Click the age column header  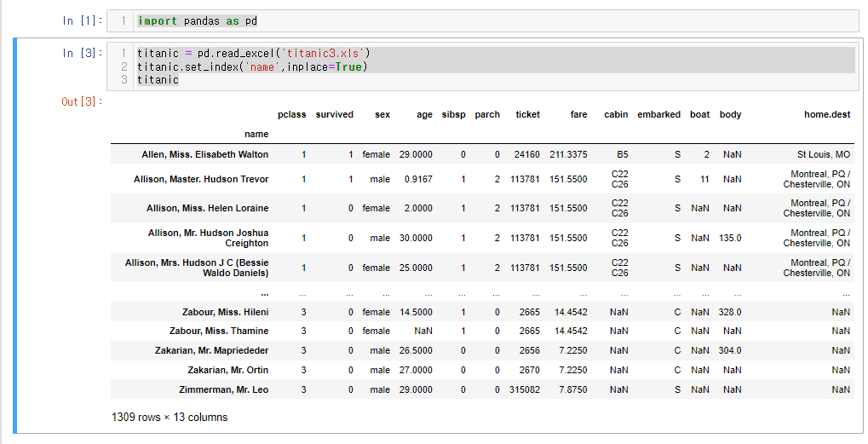[424, 114]
